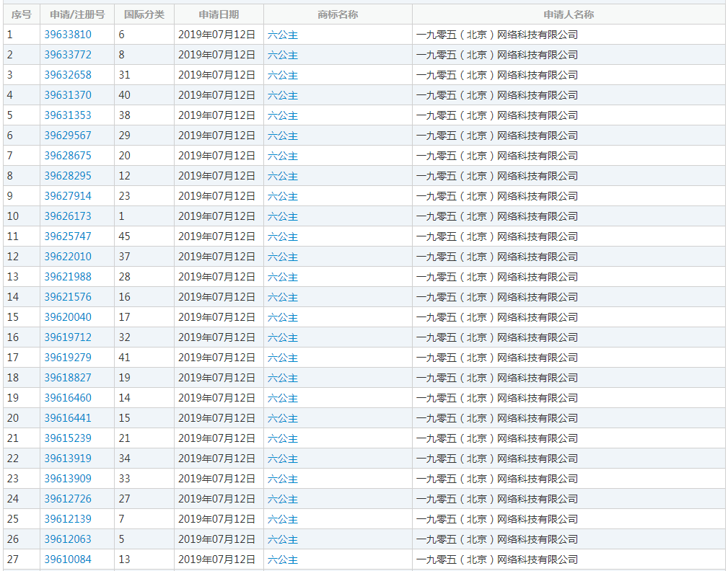Open trademark application 39631370

[68, 95]
